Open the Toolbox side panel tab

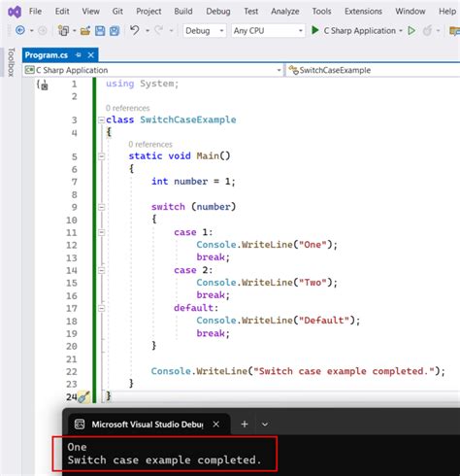(x=12, y=62)
